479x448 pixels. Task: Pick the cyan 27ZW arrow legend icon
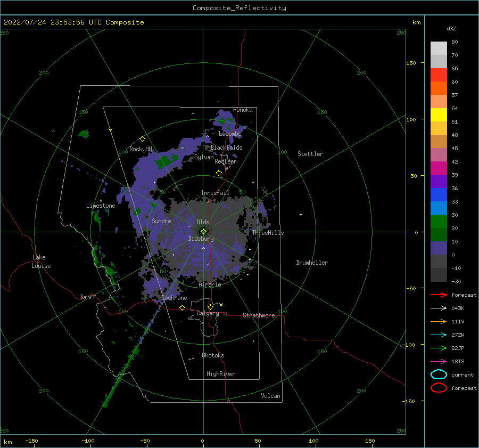point(439,335)
